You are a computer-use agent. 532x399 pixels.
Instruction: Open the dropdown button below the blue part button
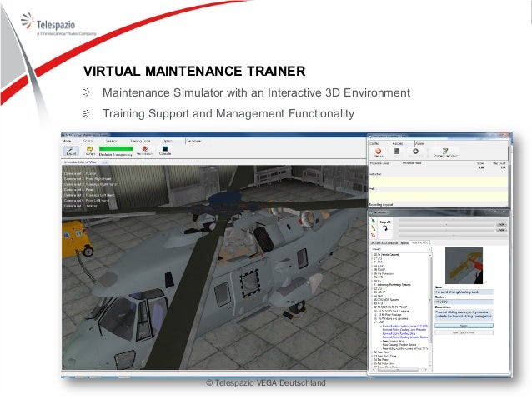pyautogui.click(x=464, y=333)
